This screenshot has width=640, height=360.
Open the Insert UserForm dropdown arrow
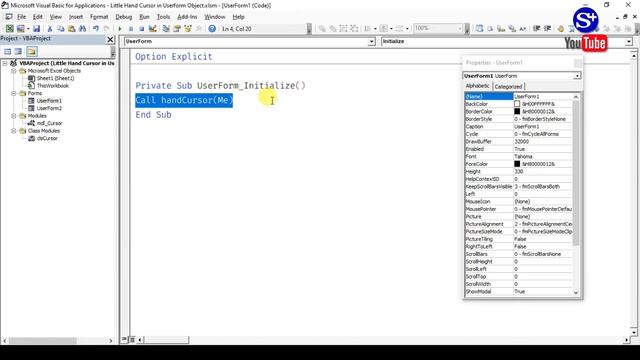28,29
